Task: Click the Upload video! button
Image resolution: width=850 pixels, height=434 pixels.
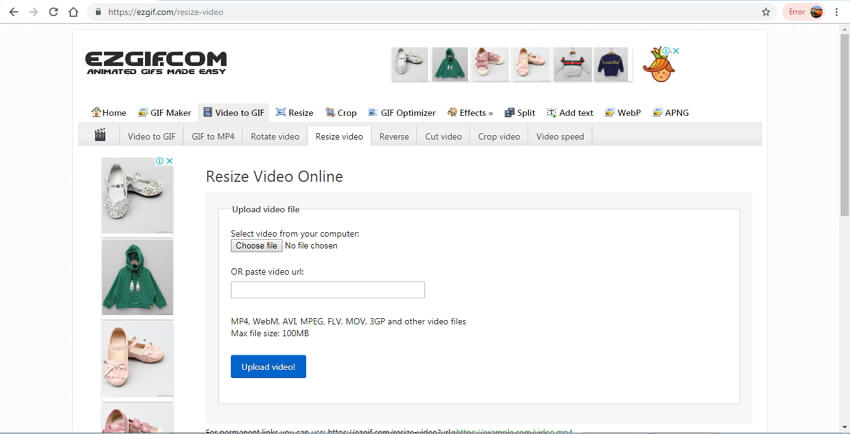Action: pyautogui.click(x=268, y=367)
